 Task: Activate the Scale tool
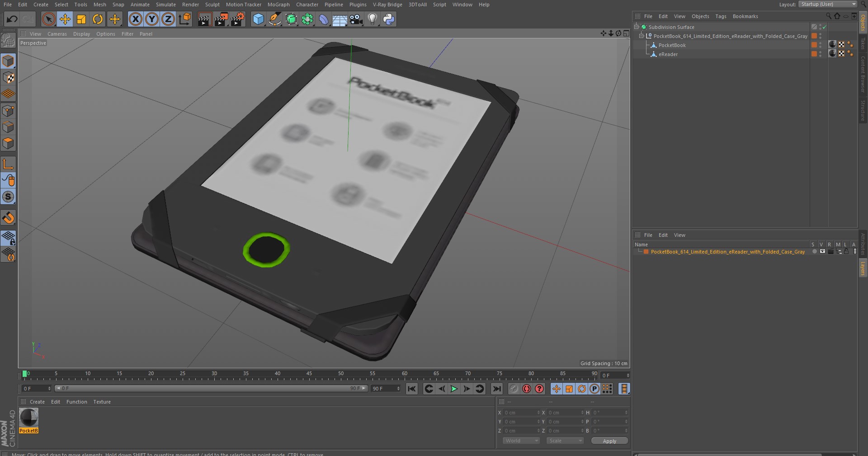coord(81,19)
